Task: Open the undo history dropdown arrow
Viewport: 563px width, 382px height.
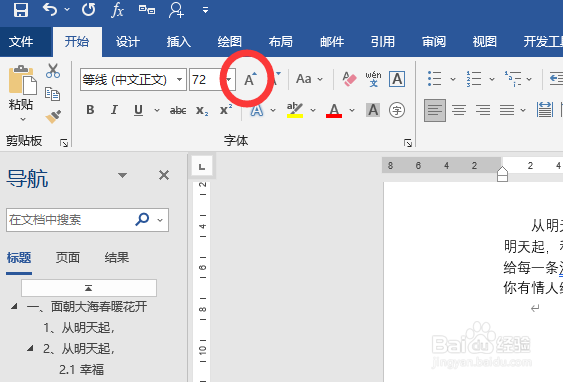Action: 67,10
